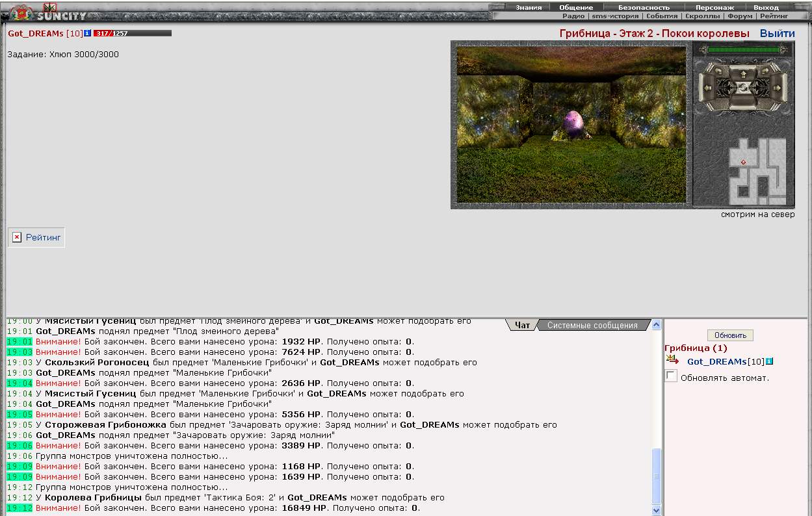
Task: Open sms-история submenu link
Action: pos(615,16)
